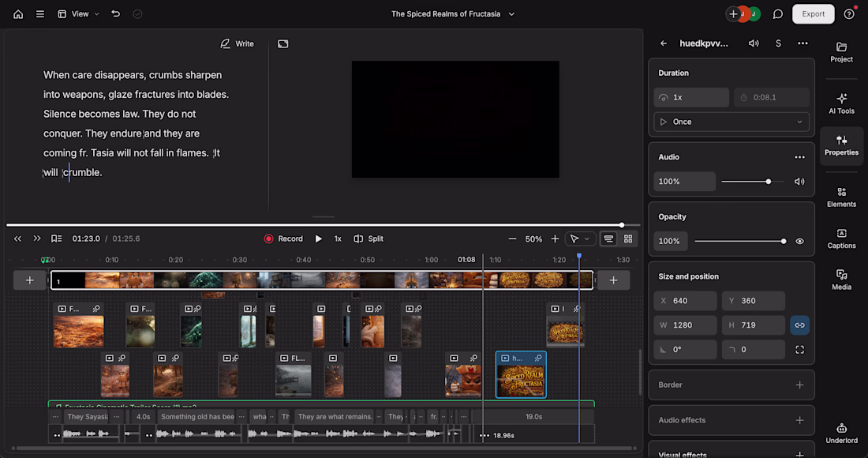Click the Export button
The height and width of the screenshot is (458, 868).
[x=813, y=13]
